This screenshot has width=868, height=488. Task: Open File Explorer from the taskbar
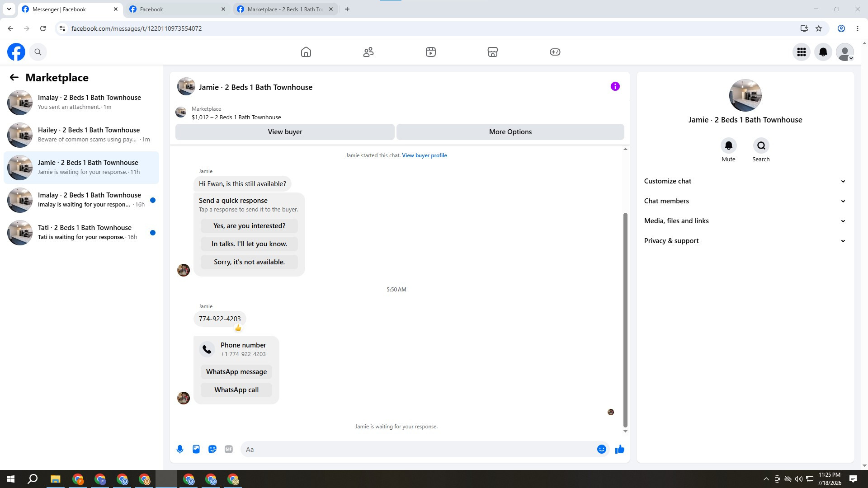click(55, 479)
